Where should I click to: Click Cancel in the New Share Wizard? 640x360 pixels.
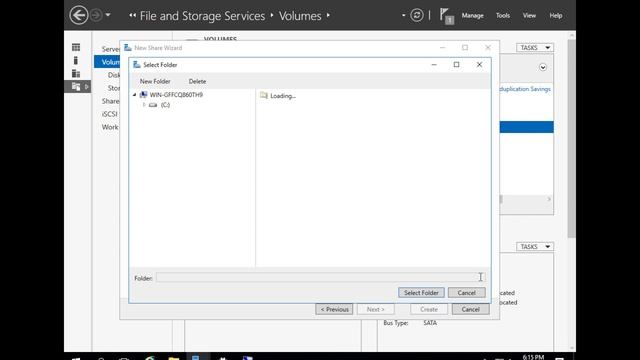(x=470, y=309)
